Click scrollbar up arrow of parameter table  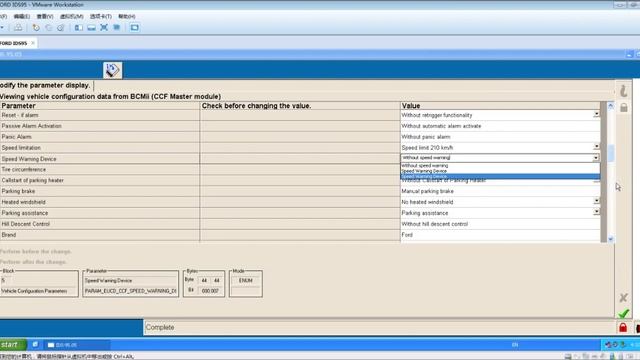(611, 106)
